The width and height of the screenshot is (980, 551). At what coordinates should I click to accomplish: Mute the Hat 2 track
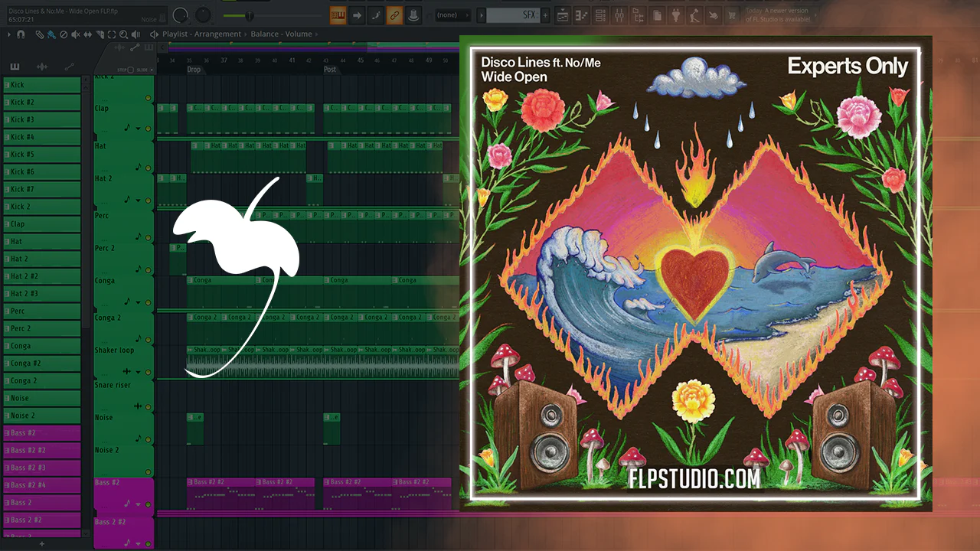click(x=149, y=201)
